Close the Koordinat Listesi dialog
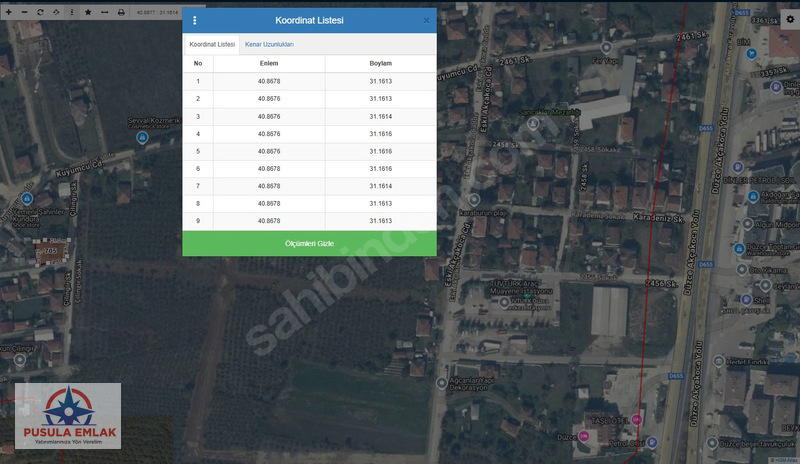800x464 pixels. pos(426,21)
